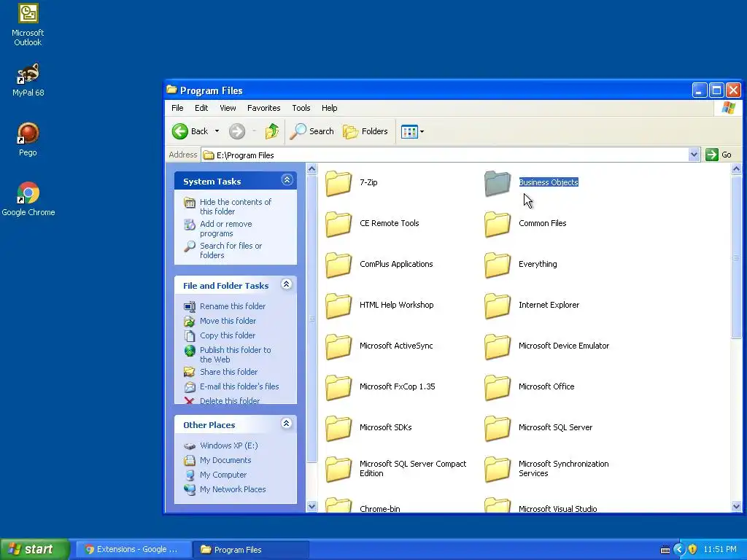Image resolution: width=747 pixels, height=560 pixels.
Task: Click Add or remove programs
Action: (x=218, y=228)
